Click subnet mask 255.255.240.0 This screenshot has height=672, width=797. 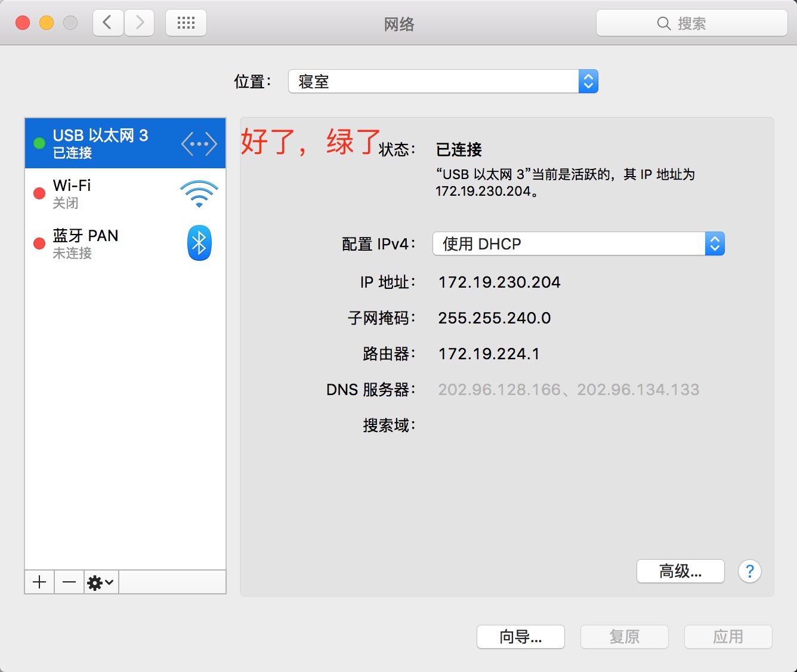coord(495,318)
